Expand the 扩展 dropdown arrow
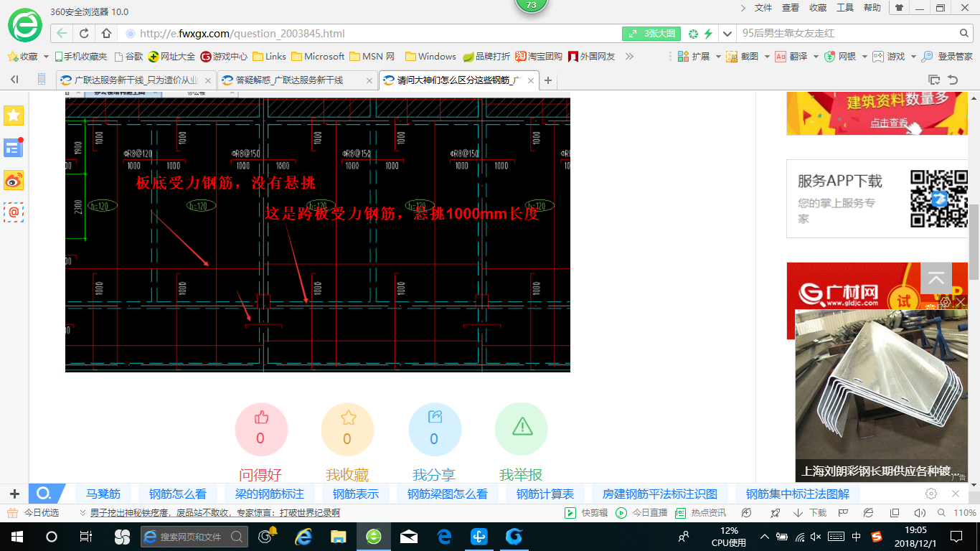 pyautogui.click(x=718, y=56)
